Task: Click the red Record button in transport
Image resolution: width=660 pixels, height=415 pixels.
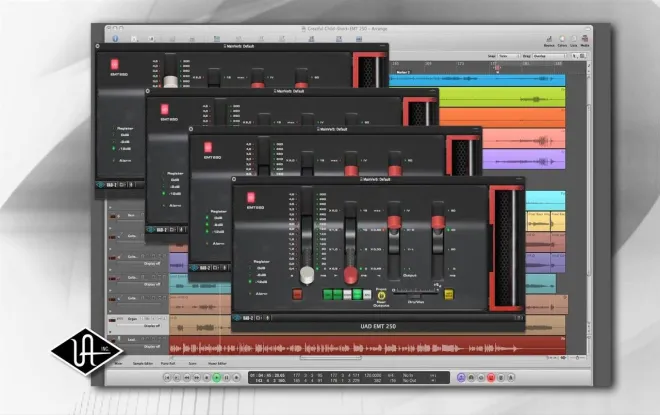Action: tap(491, 378)
